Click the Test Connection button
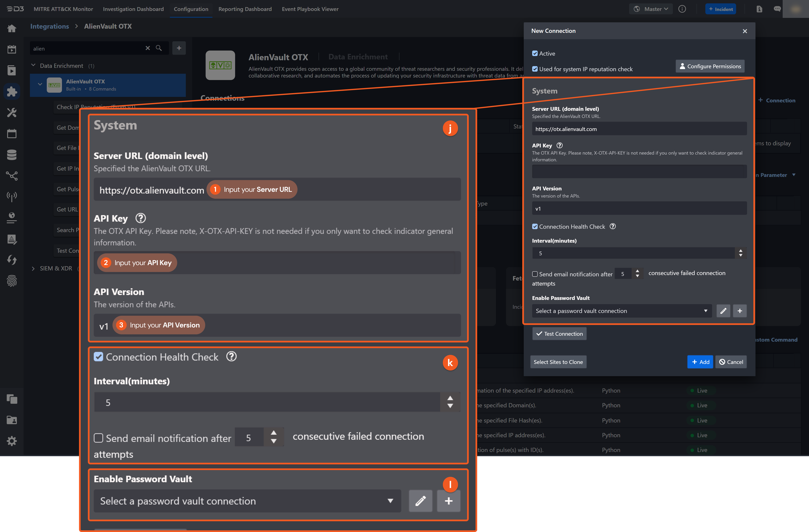 coord(559,334)
